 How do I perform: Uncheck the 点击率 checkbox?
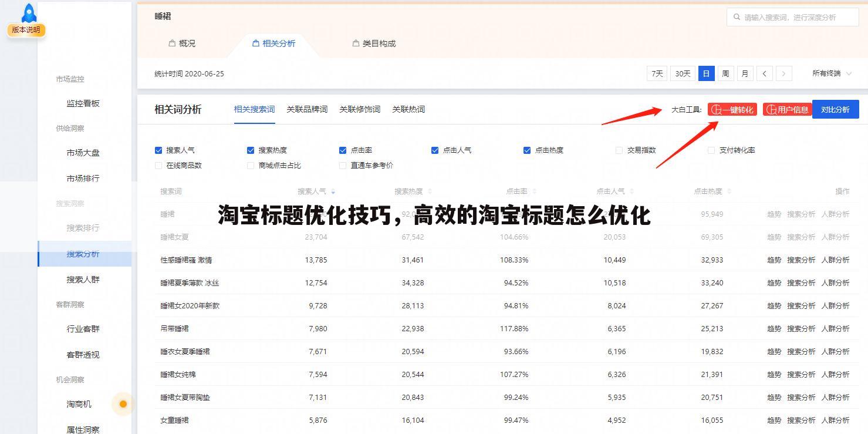click(x=343, y=150)
